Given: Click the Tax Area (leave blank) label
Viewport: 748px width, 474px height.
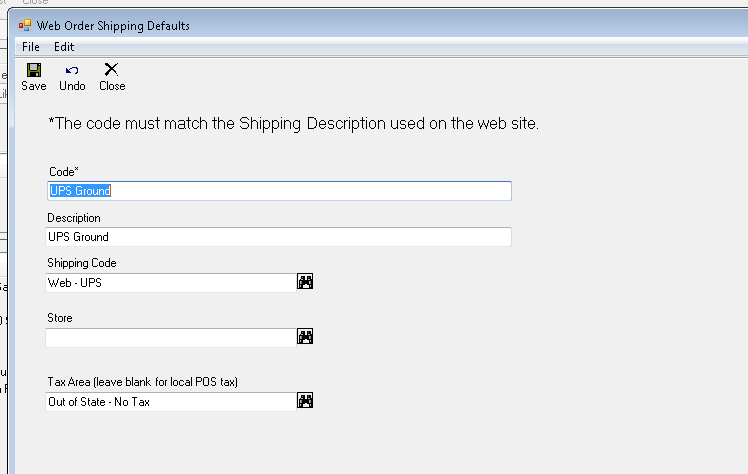Looking at the screenshot, I should pos(142,382).
